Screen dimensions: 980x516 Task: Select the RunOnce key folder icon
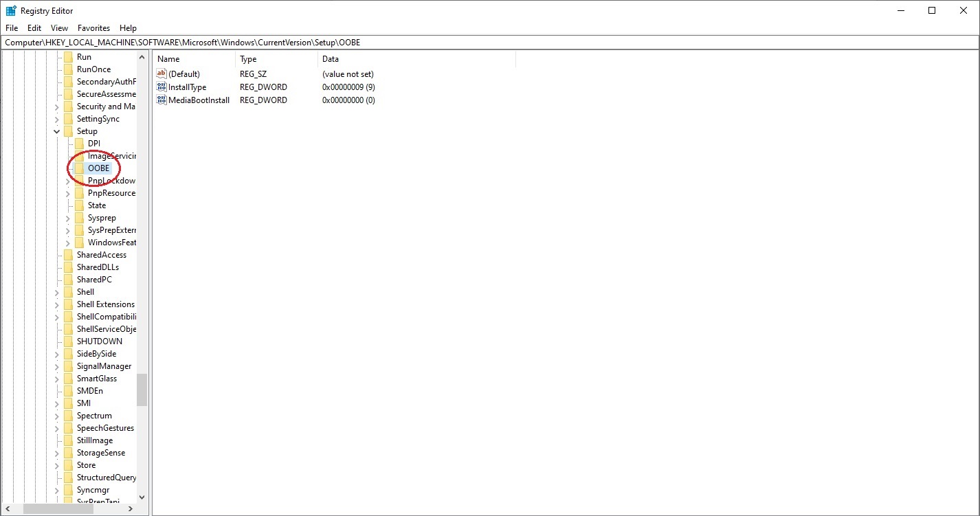click(x=68, y=69)
